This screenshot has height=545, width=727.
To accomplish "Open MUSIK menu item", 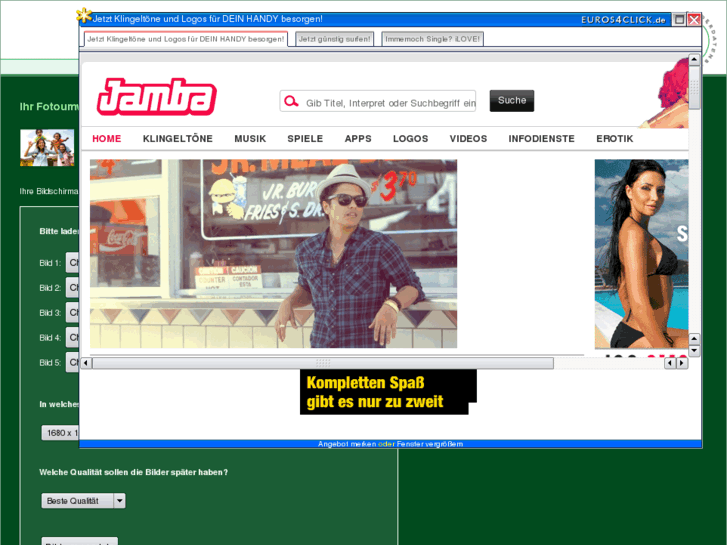I will 250,139.
